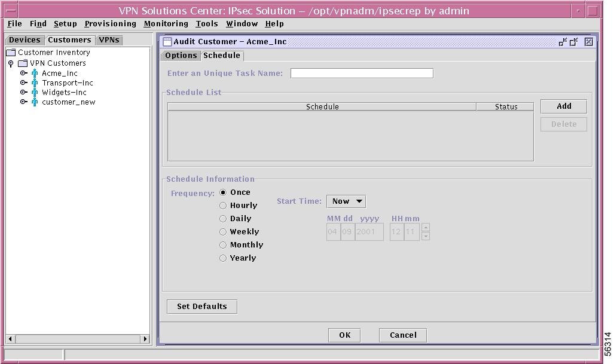Viewport: 614px width, 364px height.
Task: Switch to the Devices tab
Action: pyautogui.click(x=25, y=40)
